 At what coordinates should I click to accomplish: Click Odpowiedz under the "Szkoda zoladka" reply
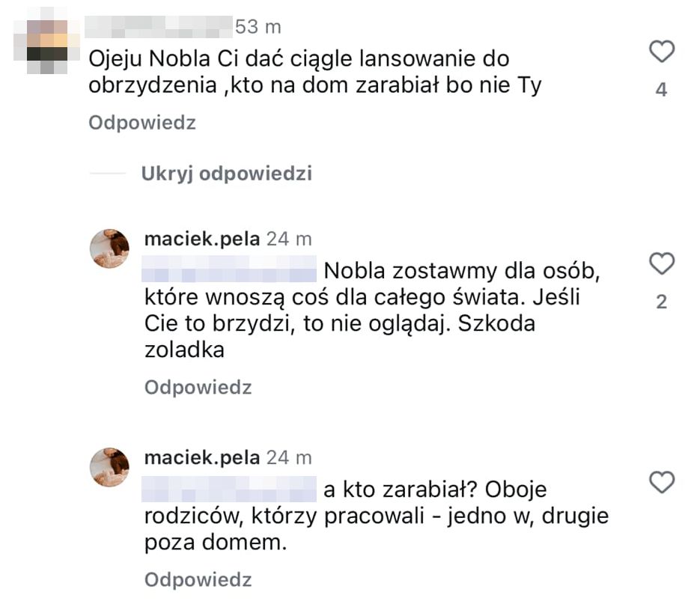click(x=198, y=388)
